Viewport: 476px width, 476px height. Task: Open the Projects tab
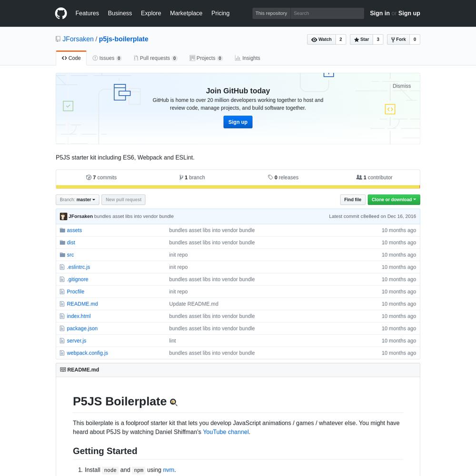(x=206, y=58)
